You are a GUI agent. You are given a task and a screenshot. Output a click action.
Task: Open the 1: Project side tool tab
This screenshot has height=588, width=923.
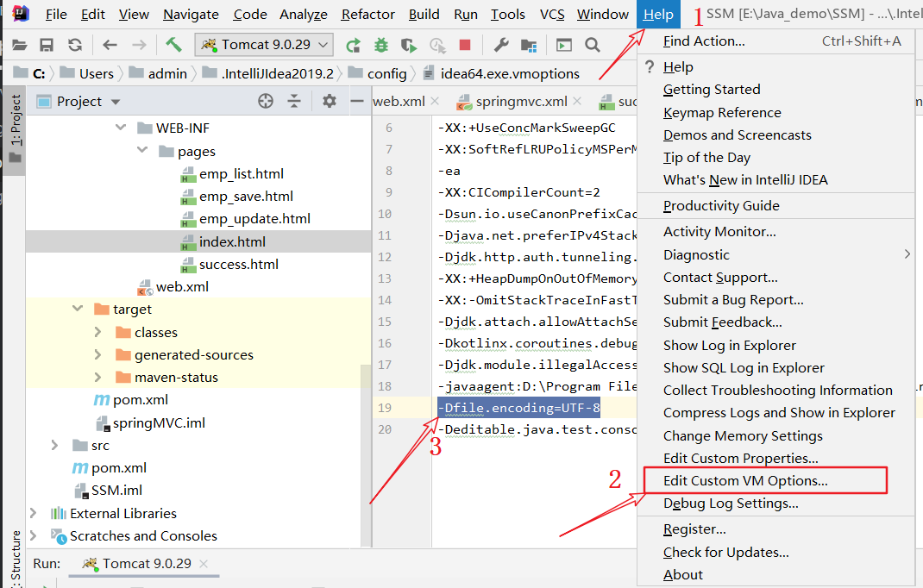(15, 129)
